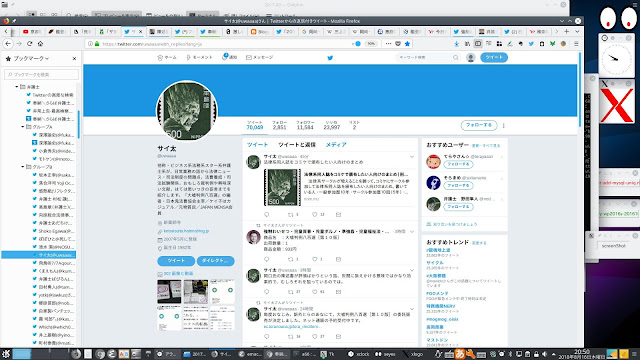Image resolution: width=640 pixels, height=360 pixels.
Task: Open page actions three-dots in address bar
Action: click(388, 44)
